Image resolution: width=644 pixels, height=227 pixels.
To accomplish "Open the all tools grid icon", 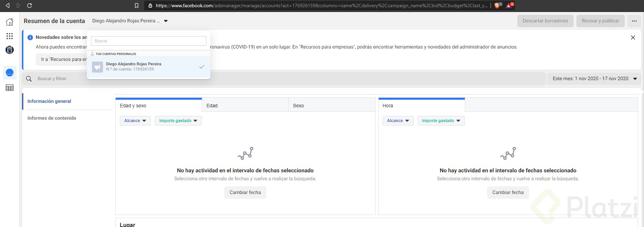I will 10,36.
